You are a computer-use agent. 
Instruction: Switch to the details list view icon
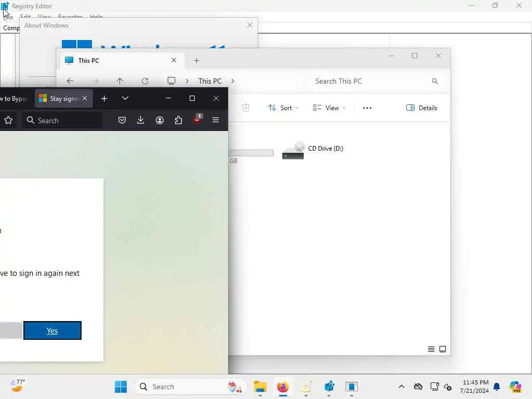tap(431, 349)
